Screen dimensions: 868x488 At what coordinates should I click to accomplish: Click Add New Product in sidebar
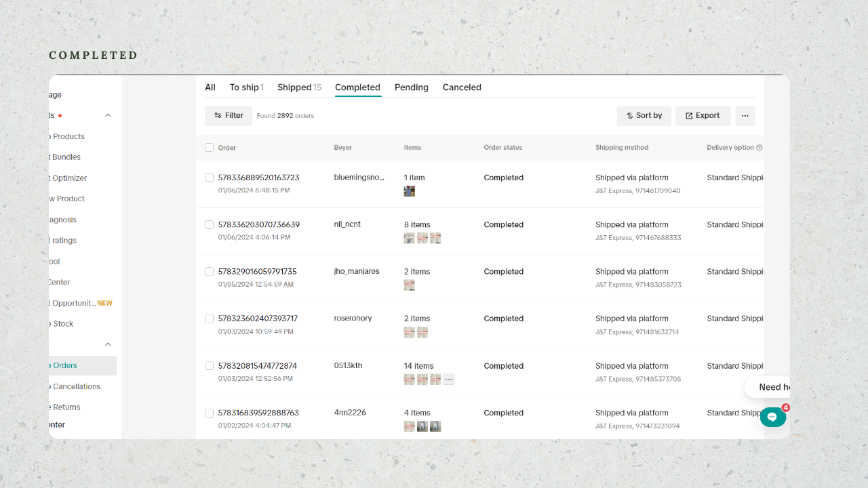coord(67,199)
